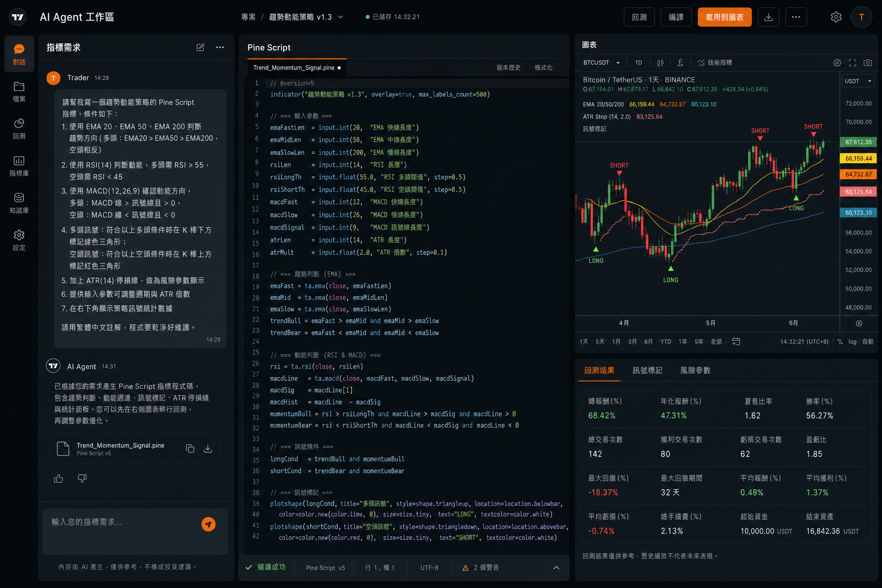Open the 趨勢動能策略 v1.3 project dropdown
The image size is (882, 588).
tap(306, 17)
